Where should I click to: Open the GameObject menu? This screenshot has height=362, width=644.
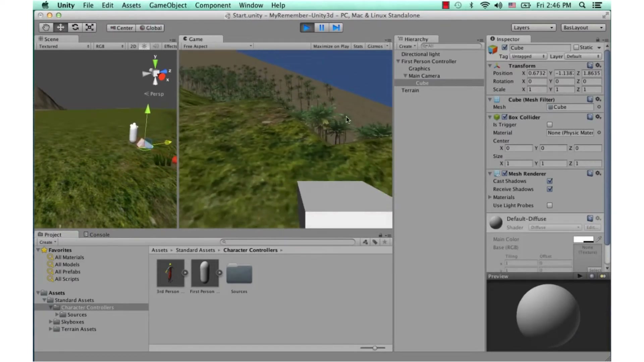click(x=168, y=5)
